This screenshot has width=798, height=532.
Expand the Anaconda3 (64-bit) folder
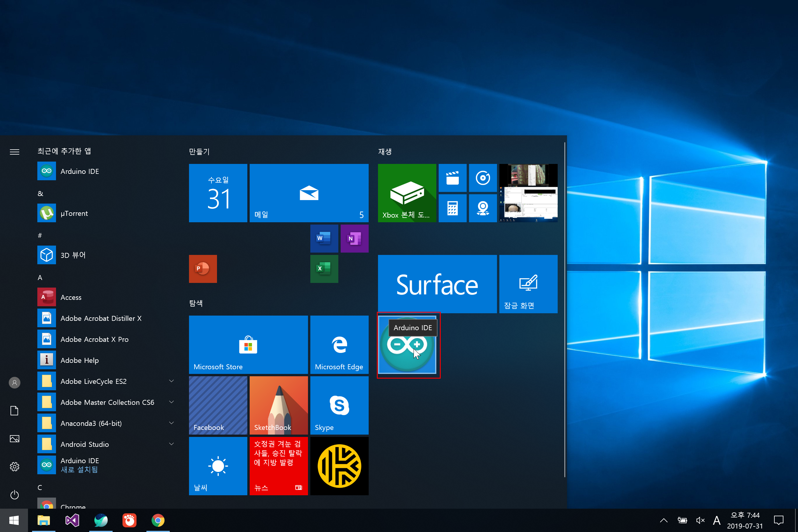coord(171,423)
